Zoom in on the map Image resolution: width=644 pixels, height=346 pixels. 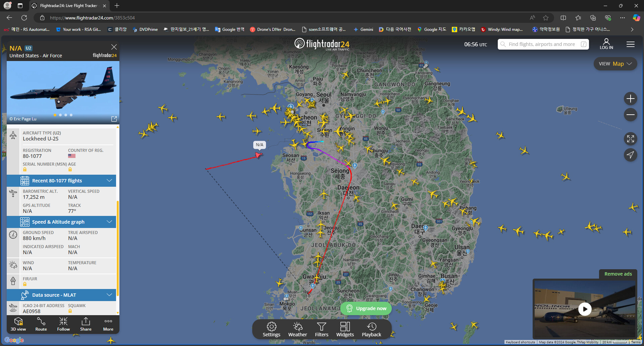point(631,99)
